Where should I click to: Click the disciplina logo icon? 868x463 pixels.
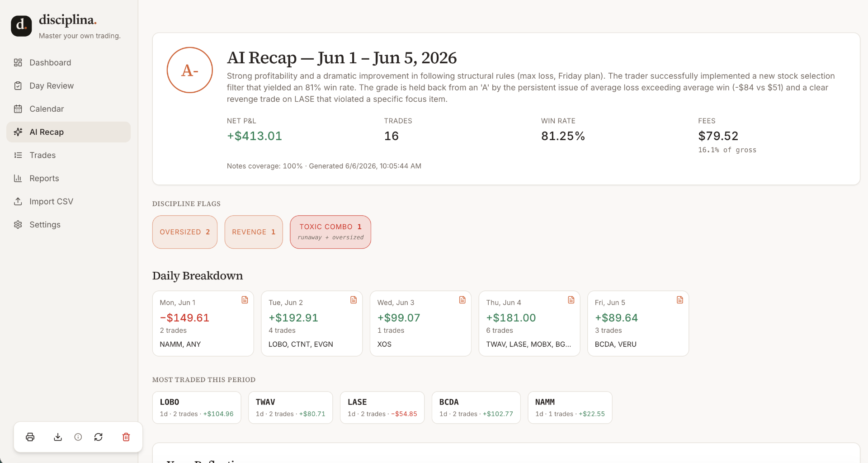tap(21, 25)
